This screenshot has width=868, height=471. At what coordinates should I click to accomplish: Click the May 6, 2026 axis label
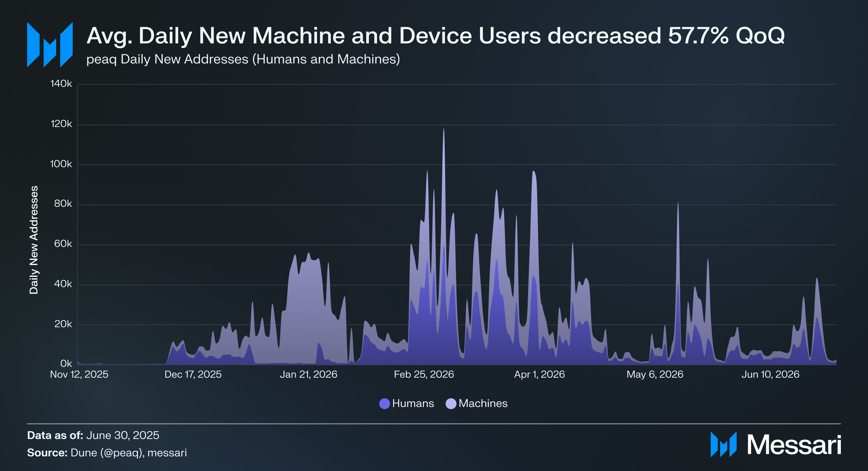pyautogui.click(x=655, y=375)
